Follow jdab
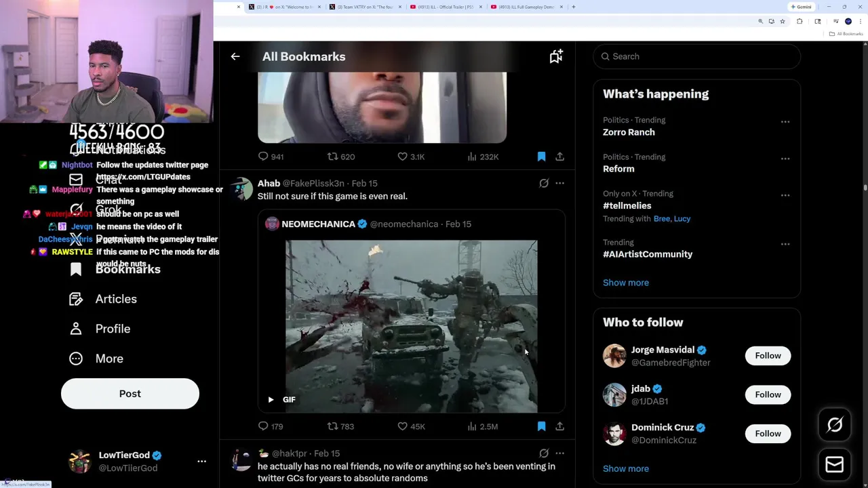 coord(768,394)
